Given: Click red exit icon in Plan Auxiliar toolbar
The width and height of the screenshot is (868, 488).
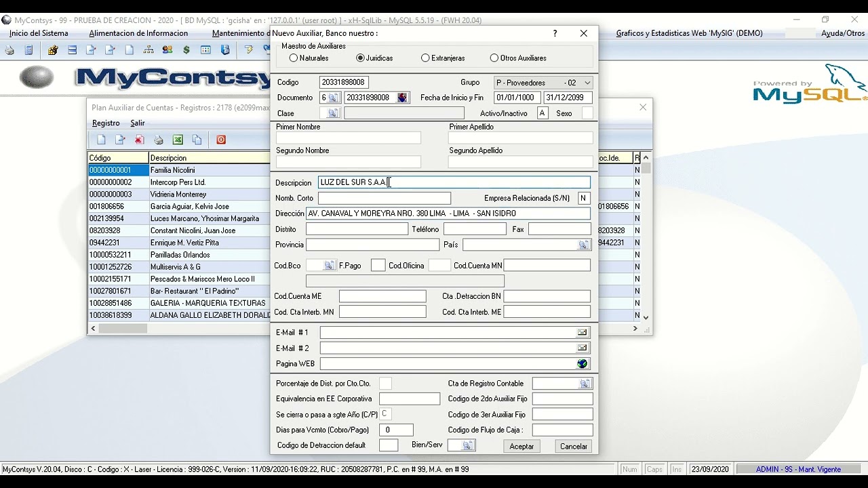Looking at the screenshot, I should (221, 140).
